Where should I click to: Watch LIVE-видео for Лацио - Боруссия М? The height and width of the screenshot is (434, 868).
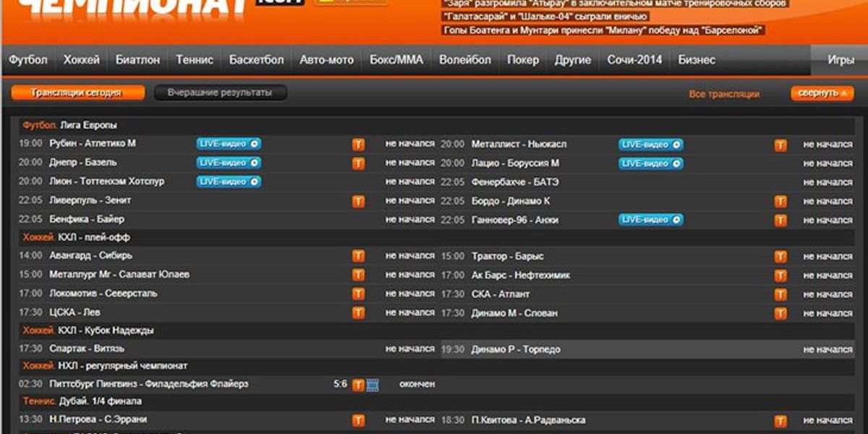(x=651, y=163)
